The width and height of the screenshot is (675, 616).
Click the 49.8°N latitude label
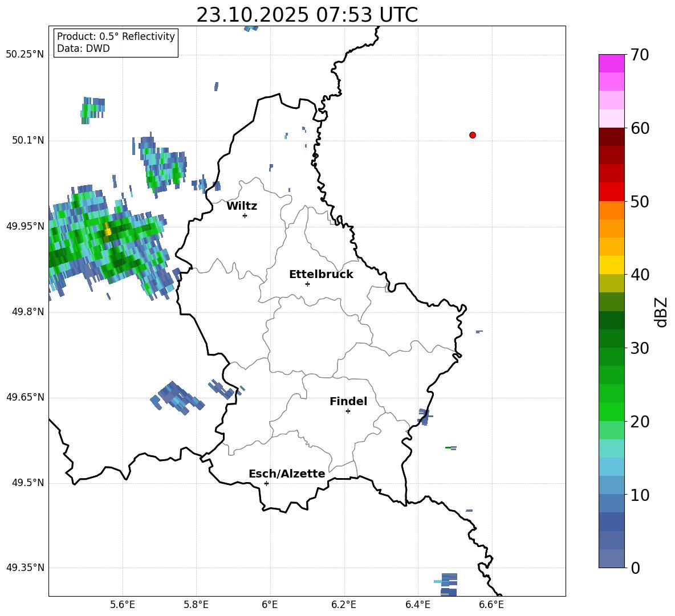[x=28, y=312]
